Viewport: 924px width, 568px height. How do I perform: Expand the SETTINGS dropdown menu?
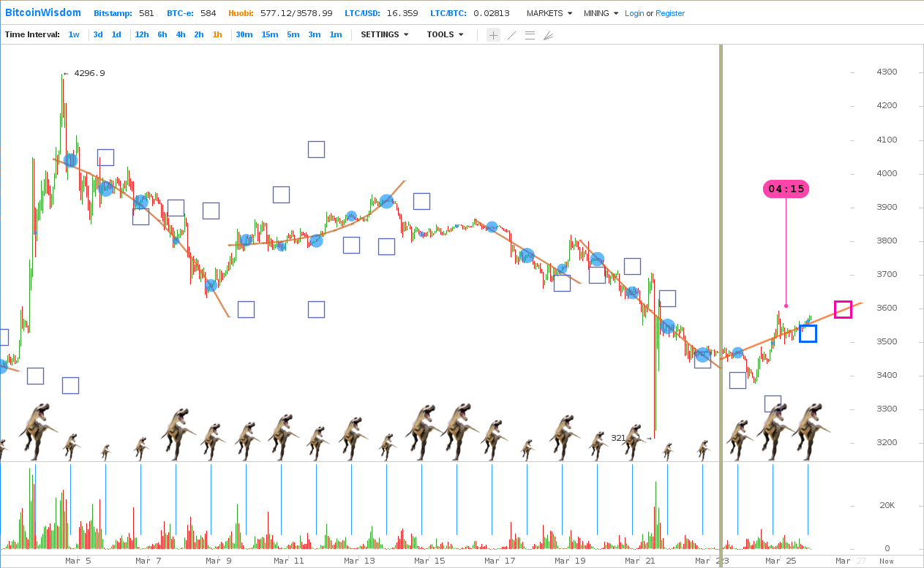[384, 34]
